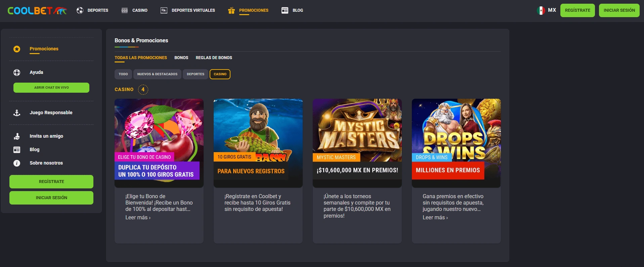This screenshot has width=644, height=267.
Task: Click the Blog newspaper icon in the header
Action: [x=285, y=10]
